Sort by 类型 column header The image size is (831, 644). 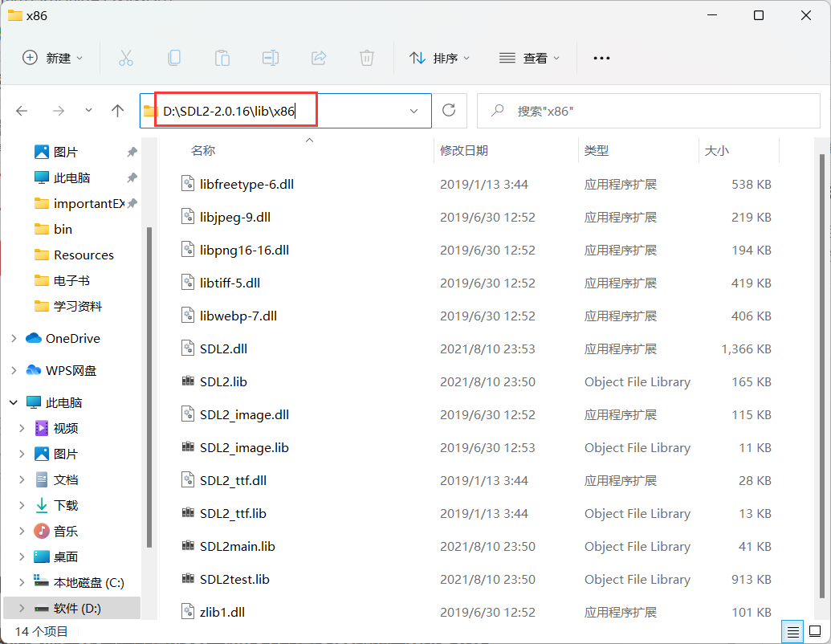pyautogui.click(x=597, y=150)
